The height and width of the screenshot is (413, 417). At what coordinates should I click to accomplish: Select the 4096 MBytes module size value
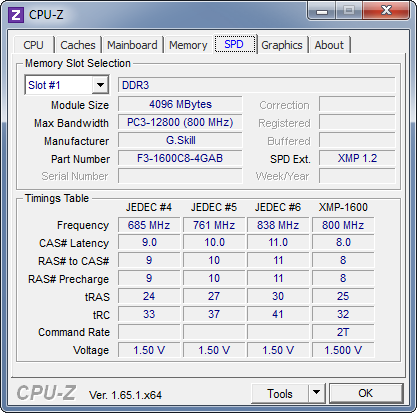pos(180,104)
